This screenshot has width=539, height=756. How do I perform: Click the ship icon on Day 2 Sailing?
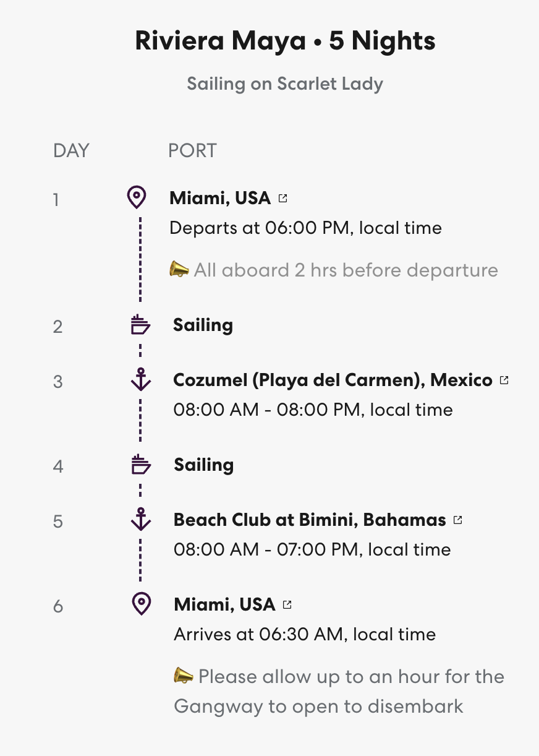[140, 325]
